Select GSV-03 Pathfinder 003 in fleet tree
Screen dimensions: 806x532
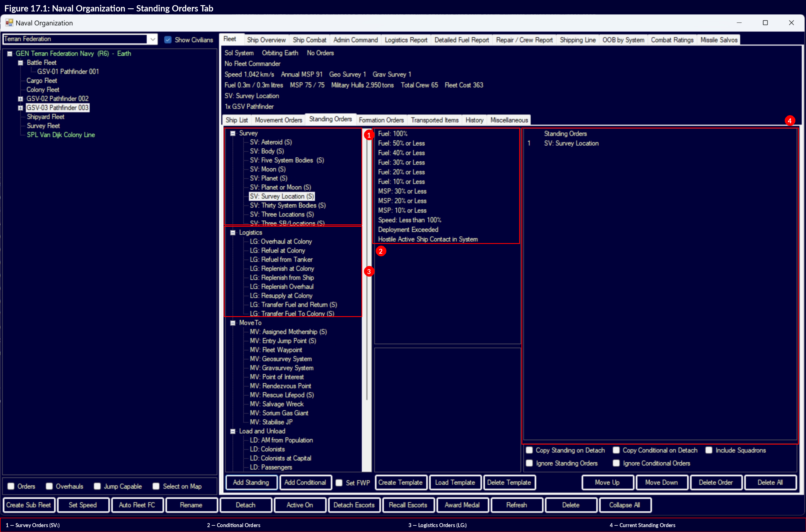(57, 107)
